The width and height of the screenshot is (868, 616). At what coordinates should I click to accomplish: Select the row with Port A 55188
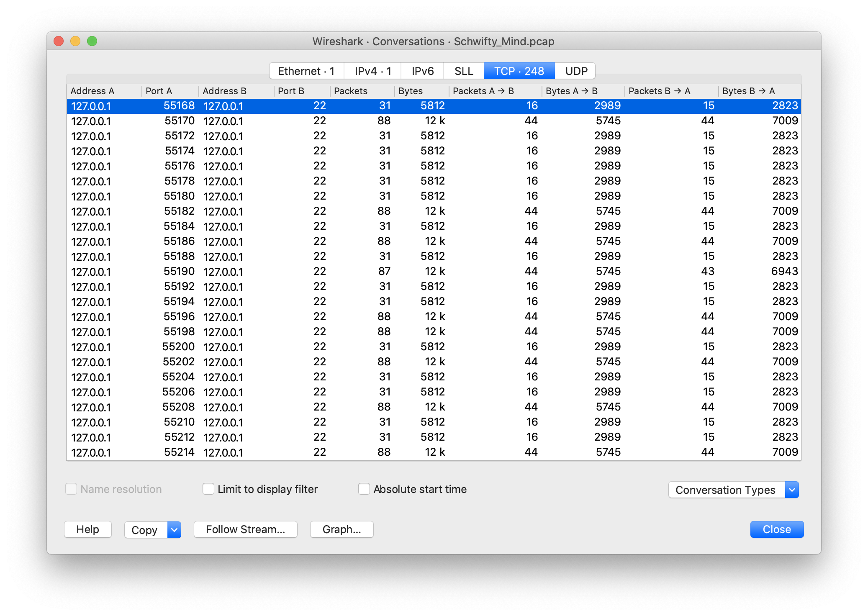434,257
